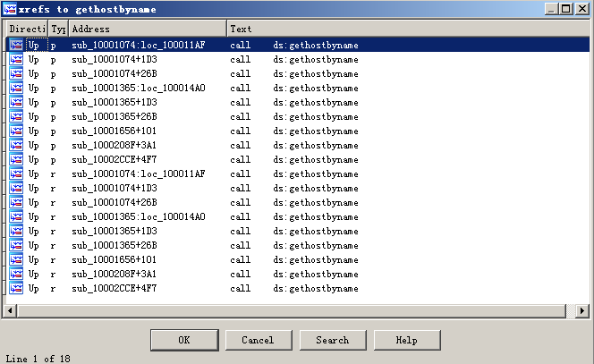
Task: Click the icon of type r row sub_10001365:loc_100014A0
Action: coord(16,216)
